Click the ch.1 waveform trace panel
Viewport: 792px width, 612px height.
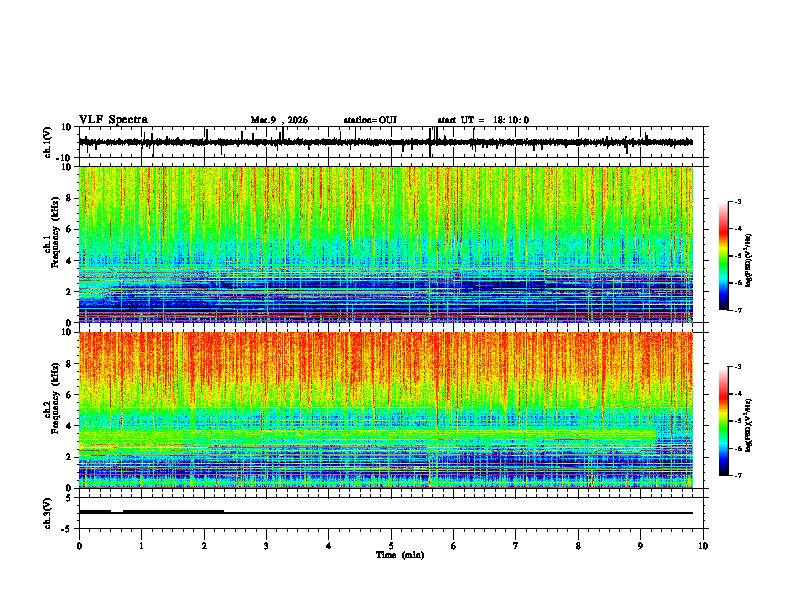point(393,142)
